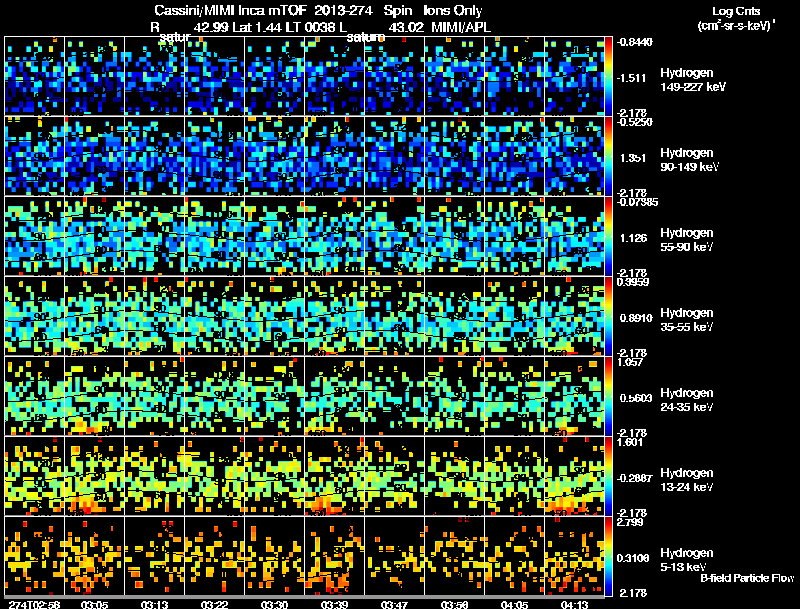800x609 pixels.
Task: Click the -1.511 colorbar midpoint value
Action: tap(631, 78)
